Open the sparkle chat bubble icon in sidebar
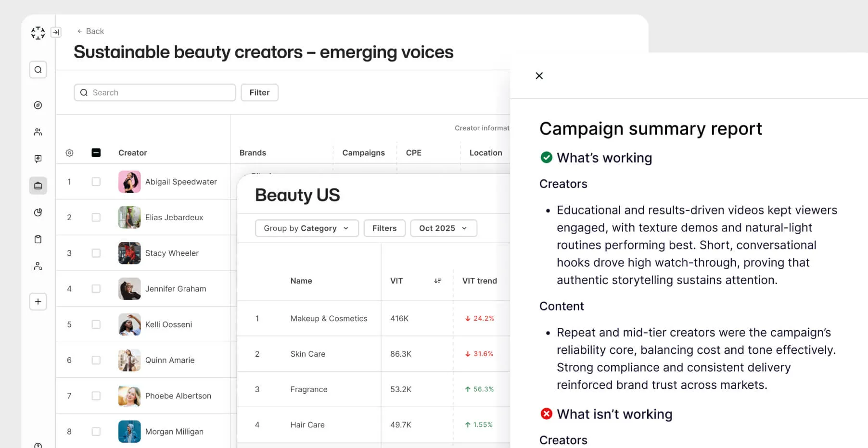 (x=38, y=159)
